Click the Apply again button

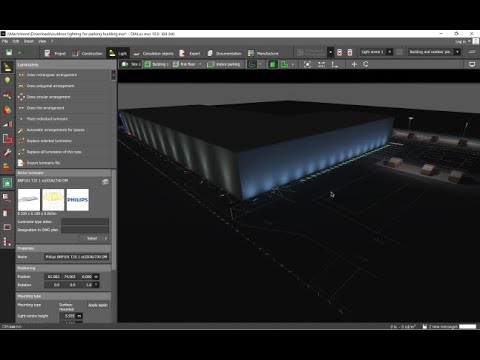click(98, 305)
